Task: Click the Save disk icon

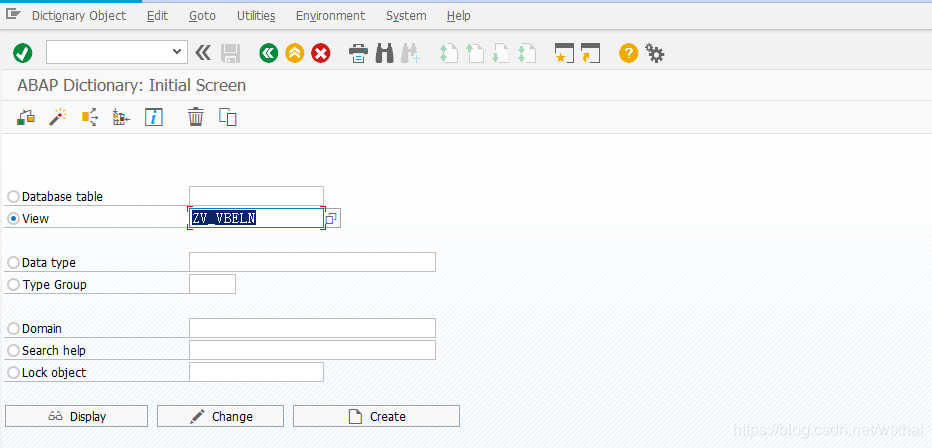Action: (230, 53)
